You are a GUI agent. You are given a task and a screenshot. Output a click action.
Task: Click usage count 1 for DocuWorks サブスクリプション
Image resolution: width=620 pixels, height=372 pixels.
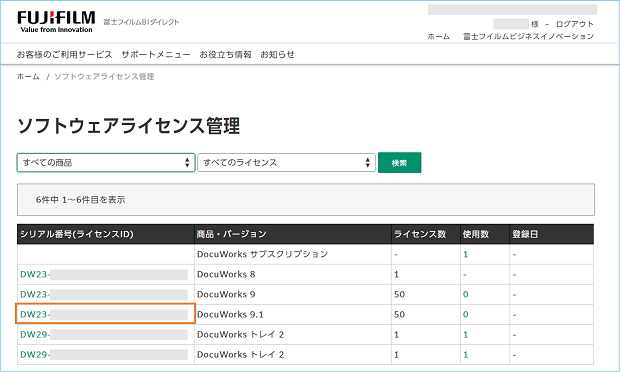point(465,254)
